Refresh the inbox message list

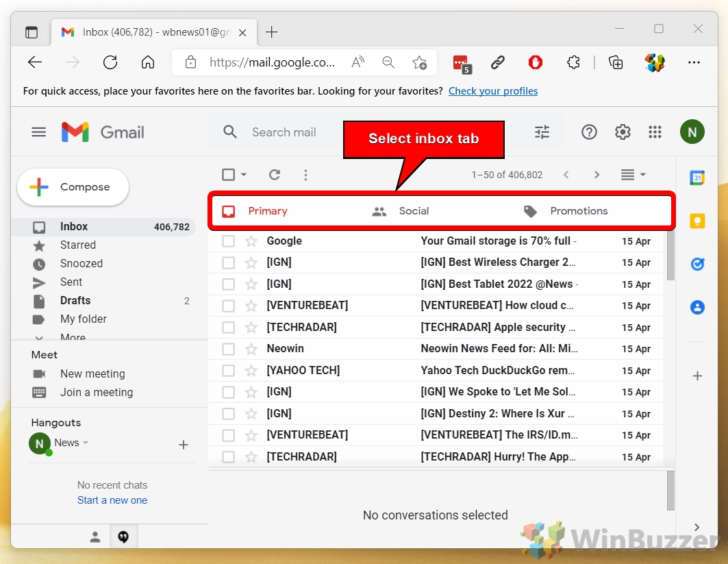coord(275,175)
